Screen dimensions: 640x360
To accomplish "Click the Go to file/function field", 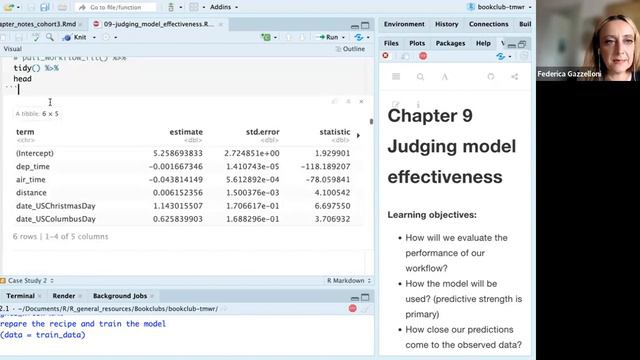I will click(x=116, y=7).
